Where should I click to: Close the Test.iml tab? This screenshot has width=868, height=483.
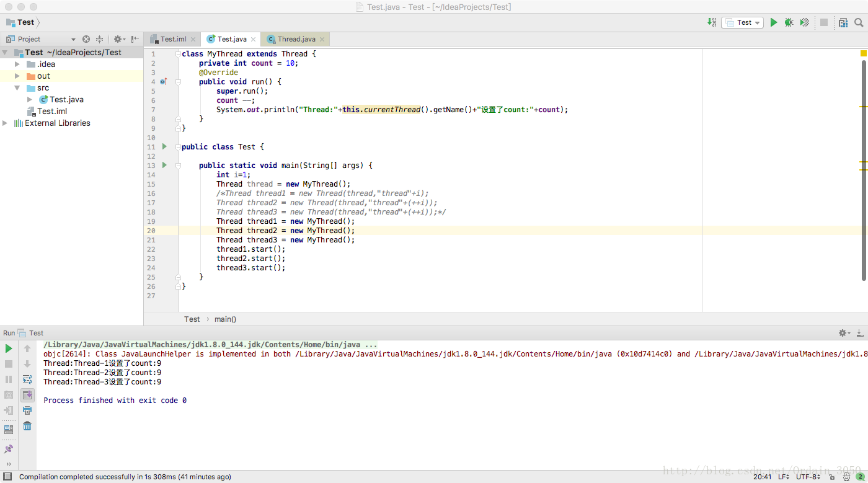(x=193, y=39)
